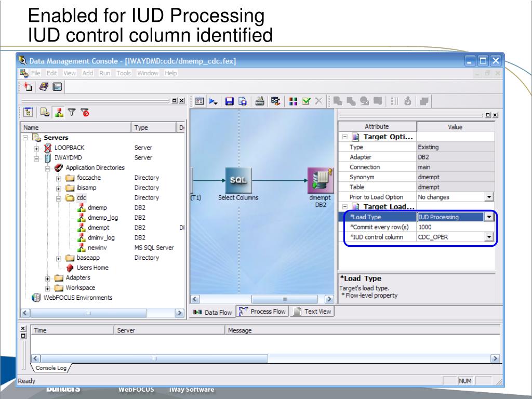Expand the baseapp directory
Image resolution: width=532 pixels, height=399 pixels.
(x=59, y=259)
